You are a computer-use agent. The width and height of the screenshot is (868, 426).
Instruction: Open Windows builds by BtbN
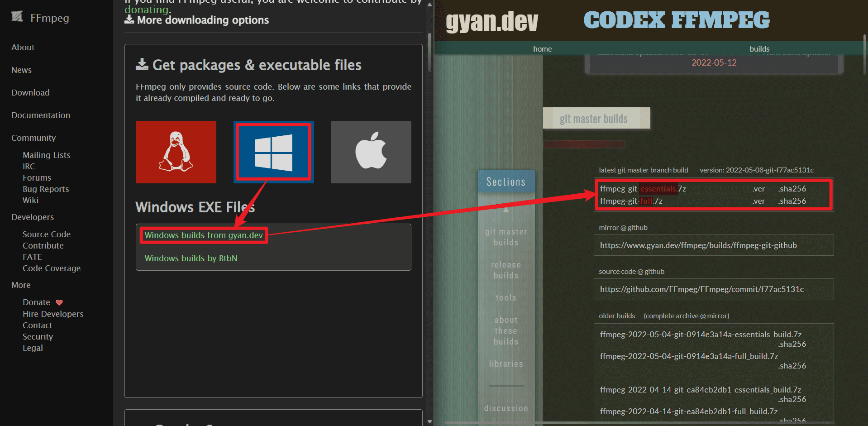point(191,258)
